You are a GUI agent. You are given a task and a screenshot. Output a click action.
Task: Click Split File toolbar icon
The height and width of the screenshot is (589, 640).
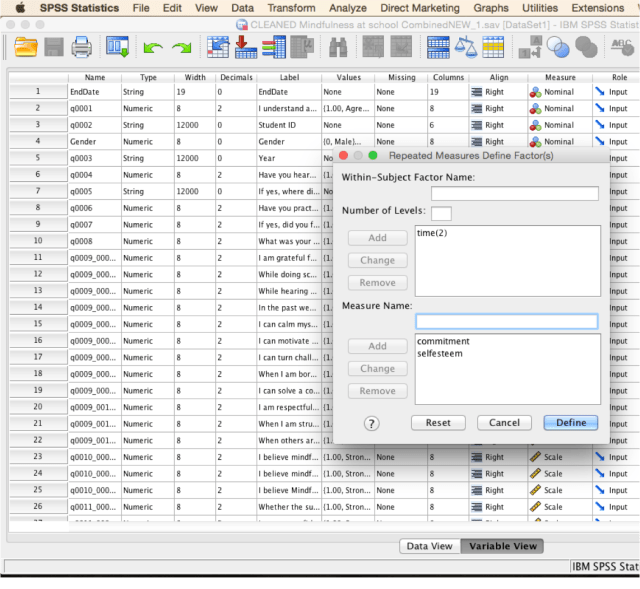438,47
